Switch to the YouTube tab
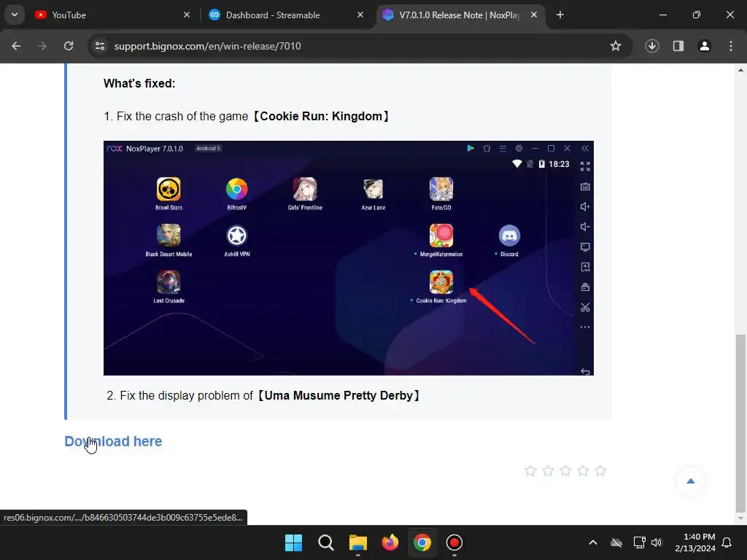 click(112, 15)
